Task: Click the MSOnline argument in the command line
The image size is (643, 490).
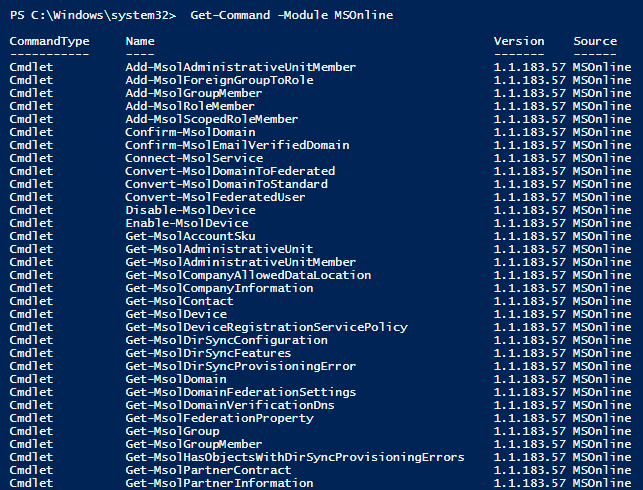Action: (x=365, y=15)
